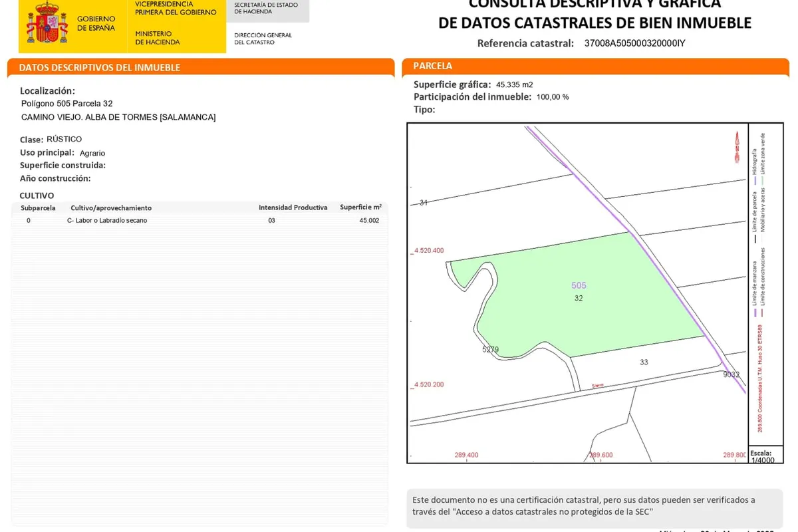Click the "Año construcción:" label
This screenshot has width=798, height=532.
click(55, 178)
